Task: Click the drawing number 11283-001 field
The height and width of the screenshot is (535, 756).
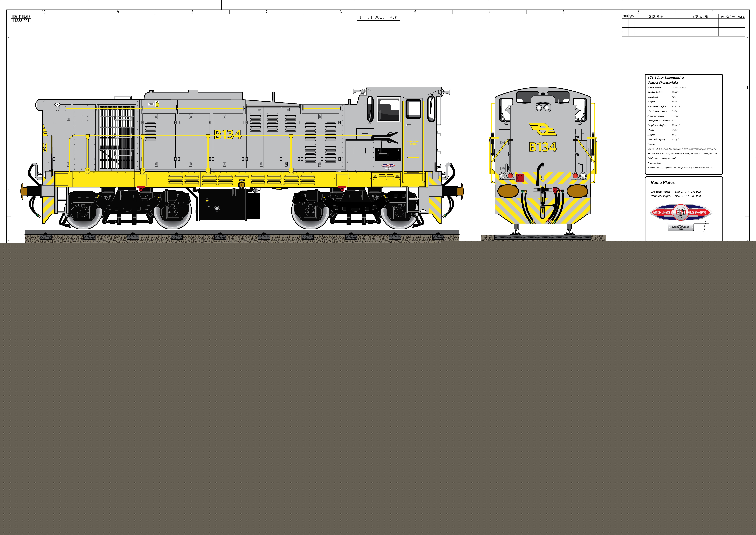Action: click(x=21, y=21)
